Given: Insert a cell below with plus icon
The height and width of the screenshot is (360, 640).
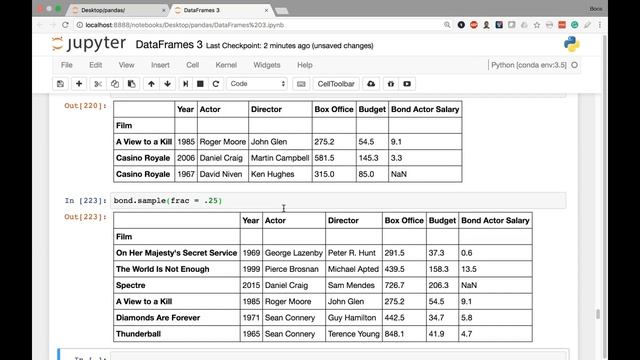Looking at the screenshot, I should click(x=79, y=84).
